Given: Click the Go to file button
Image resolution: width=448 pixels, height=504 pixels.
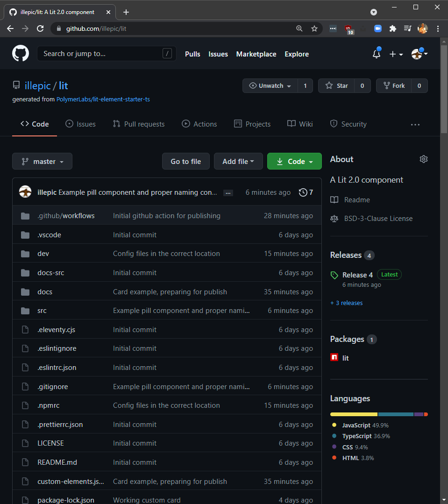Looking at the screenshot, I should (x=186, y=161).
